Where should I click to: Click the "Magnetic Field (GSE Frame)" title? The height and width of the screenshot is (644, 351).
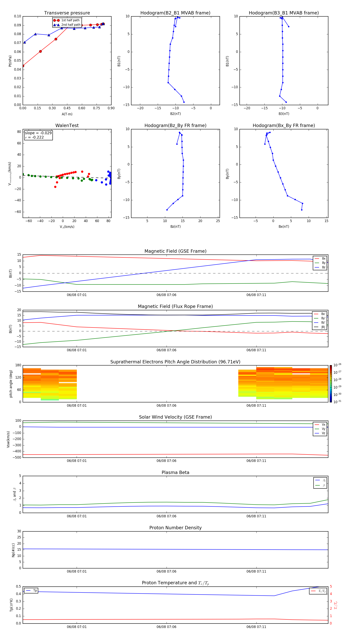click(175, 251)
